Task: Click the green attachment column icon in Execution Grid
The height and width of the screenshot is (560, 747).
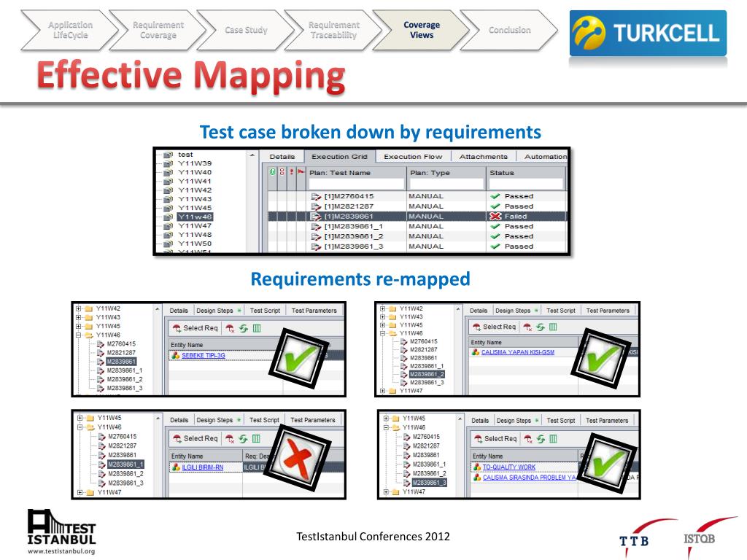Action: click(x=273, y=172)
